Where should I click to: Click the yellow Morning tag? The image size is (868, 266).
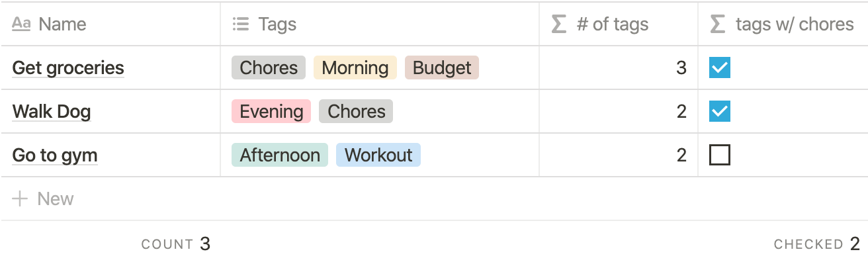pyautogui.click(x=355, y=67)
